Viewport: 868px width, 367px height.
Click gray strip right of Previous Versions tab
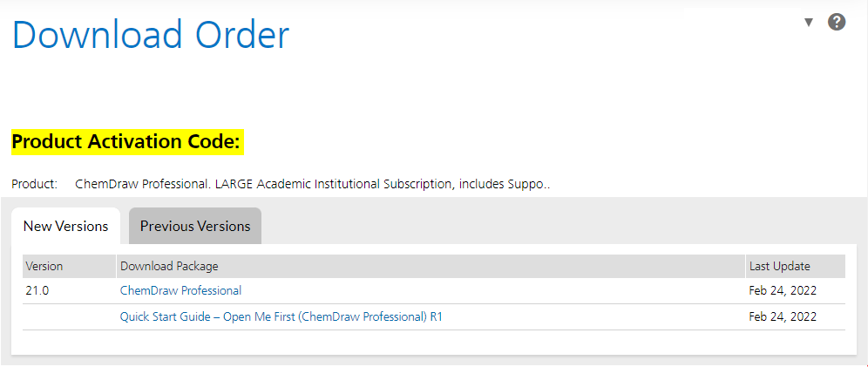pyautogui.click(x=559, y=226)
